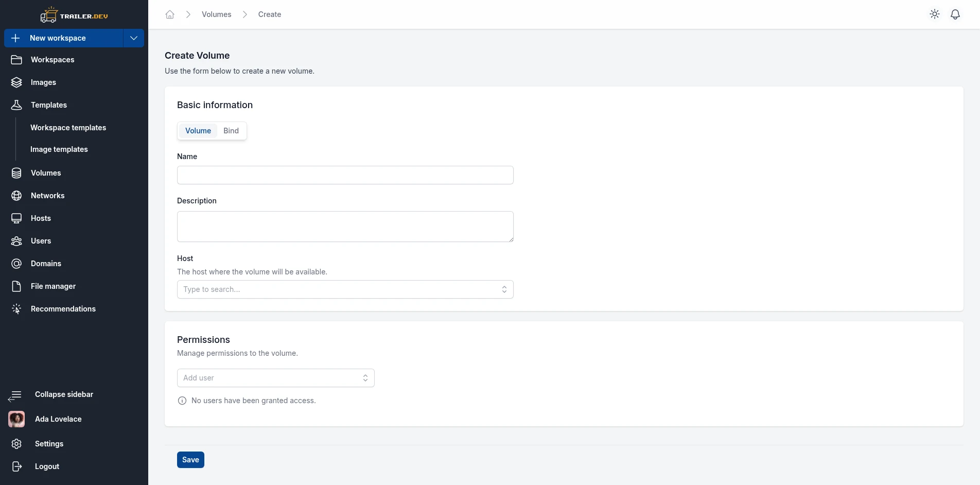Viewport: 980px width, 485px height.
Task: Focus the Name input field
Action: click(x=345, y=175)
